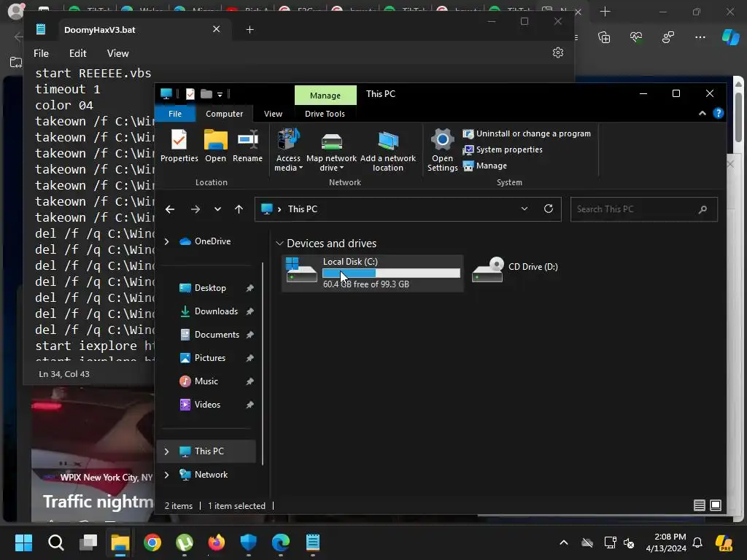
Task: Go forward with Explorer forward arrow
Action: tap(196, 209)
